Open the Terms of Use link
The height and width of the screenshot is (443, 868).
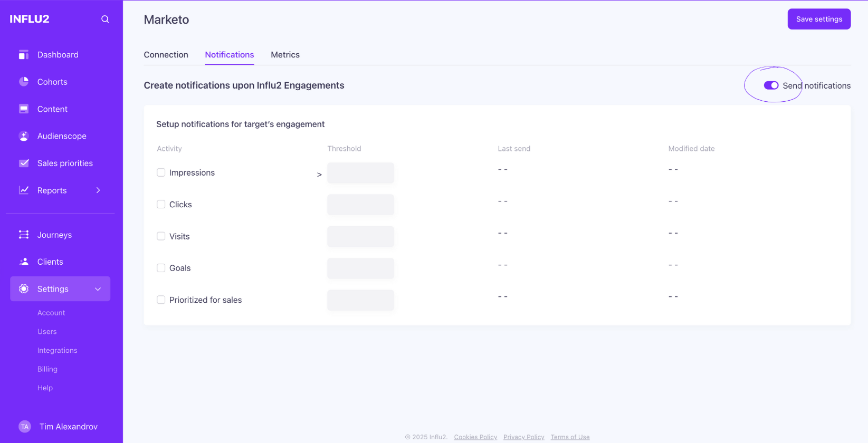pyautogui.click(x=570, y=437)
